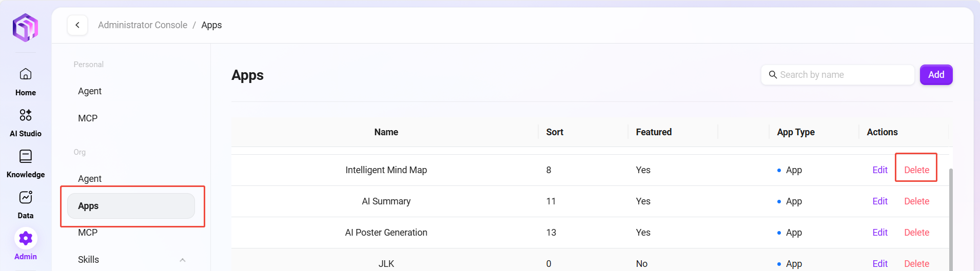Open the AI Studio icon

[x=26, y=115]
